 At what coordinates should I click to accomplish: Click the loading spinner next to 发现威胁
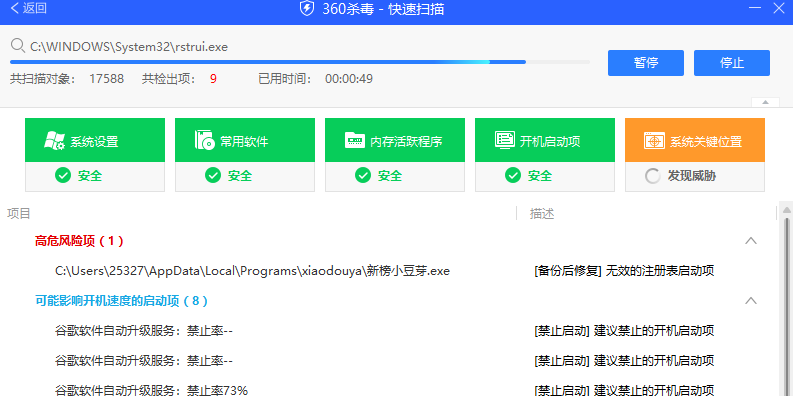[652, 176]
